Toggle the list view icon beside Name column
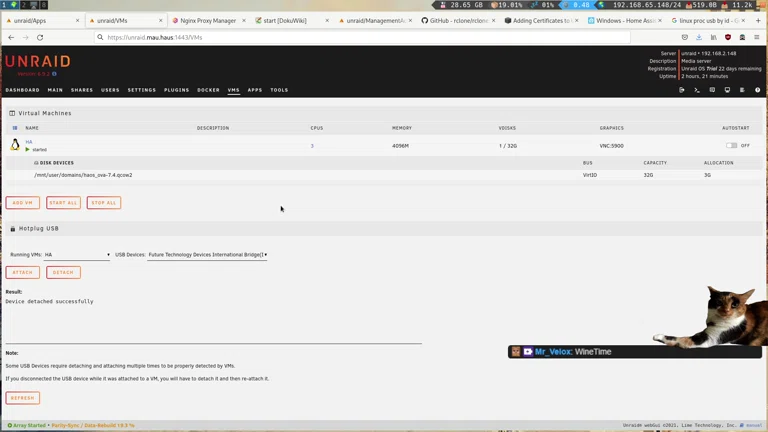Viewport: 768px width, 432px height. [14, 128]
